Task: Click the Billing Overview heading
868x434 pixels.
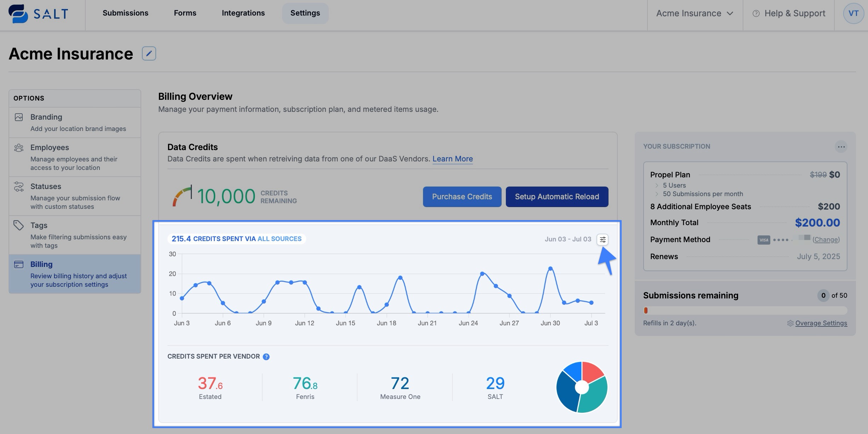Action: [x=195, y=97]
